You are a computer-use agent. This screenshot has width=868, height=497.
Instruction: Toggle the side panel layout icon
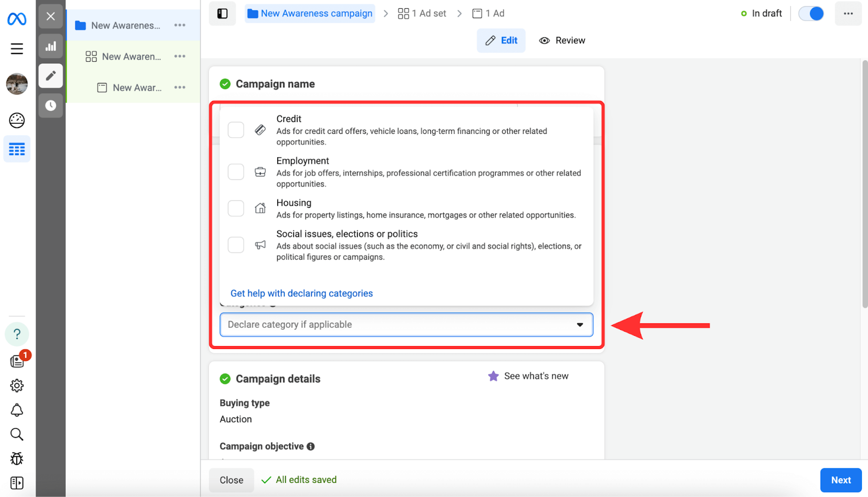[222, 14]
